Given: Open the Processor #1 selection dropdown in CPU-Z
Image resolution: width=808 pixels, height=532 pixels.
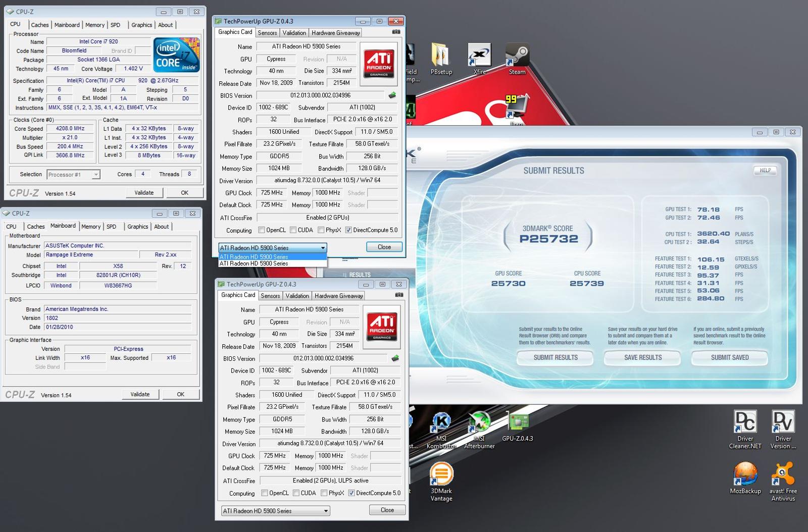Looking at the screenshot, I should pyautogui.click(x=96, y=175).
